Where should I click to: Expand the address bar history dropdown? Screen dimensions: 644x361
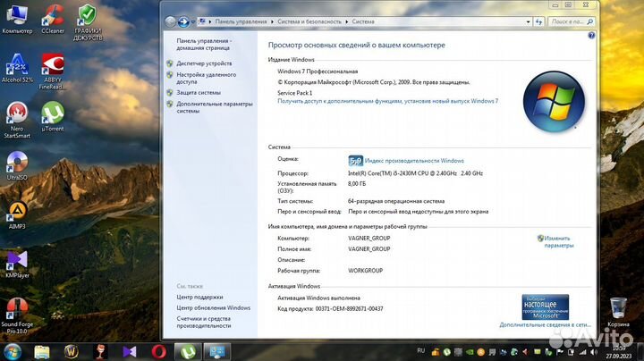tap(529, 21)
